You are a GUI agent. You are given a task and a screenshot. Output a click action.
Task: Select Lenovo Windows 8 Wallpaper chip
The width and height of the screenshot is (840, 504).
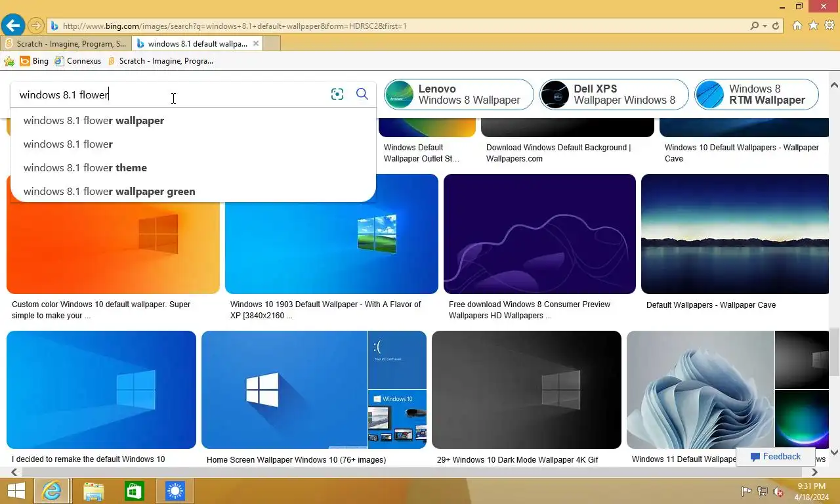459,94
